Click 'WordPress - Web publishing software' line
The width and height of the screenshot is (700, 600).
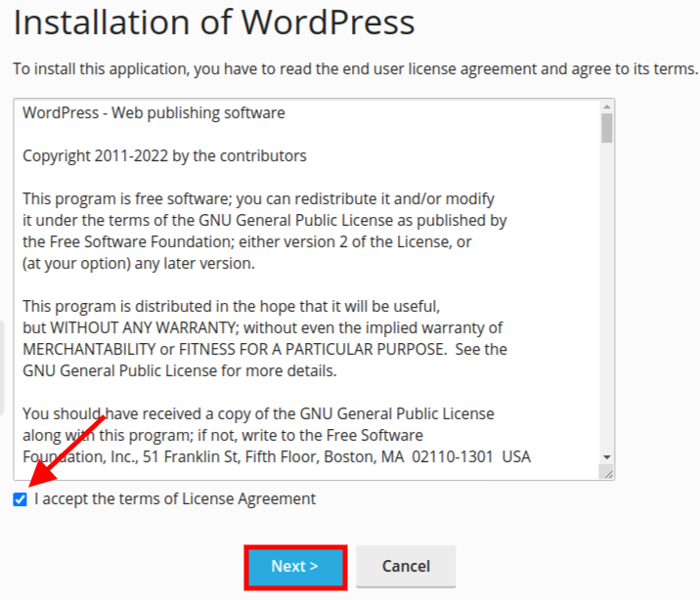154,112
